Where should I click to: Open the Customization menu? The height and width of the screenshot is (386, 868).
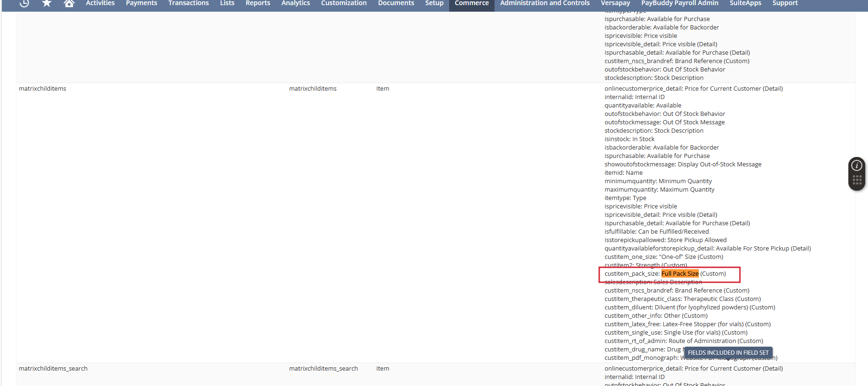(x=344, y=3)
